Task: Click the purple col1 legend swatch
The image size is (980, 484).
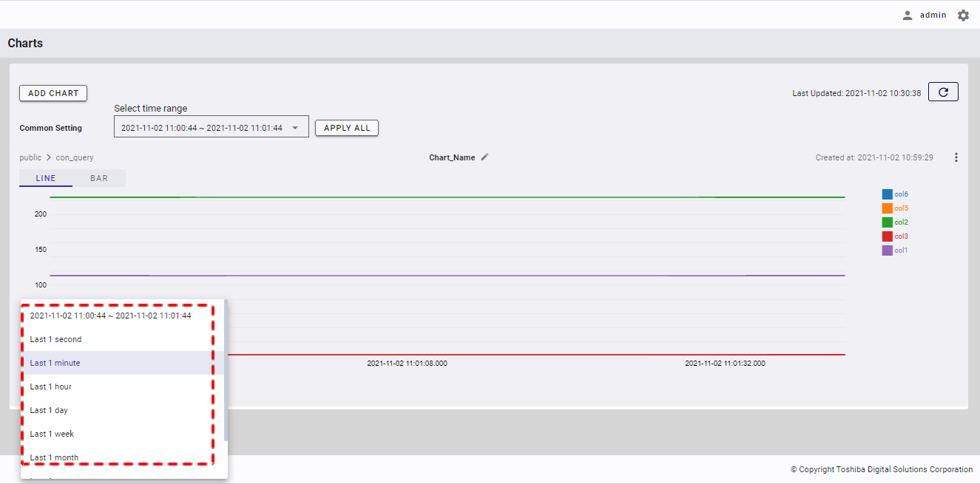Action: click(x=887, y=250)
